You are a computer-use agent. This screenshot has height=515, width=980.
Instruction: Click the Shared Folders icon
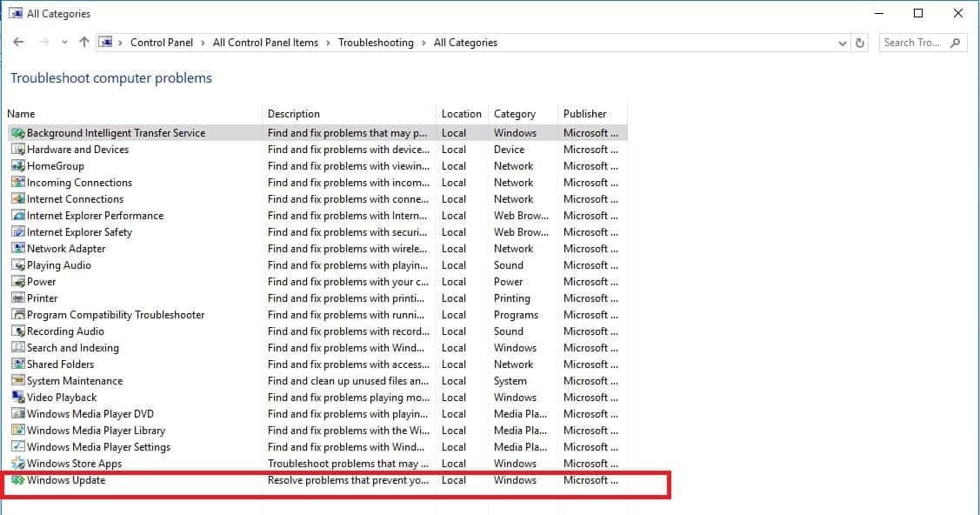[x=18, y=365]
